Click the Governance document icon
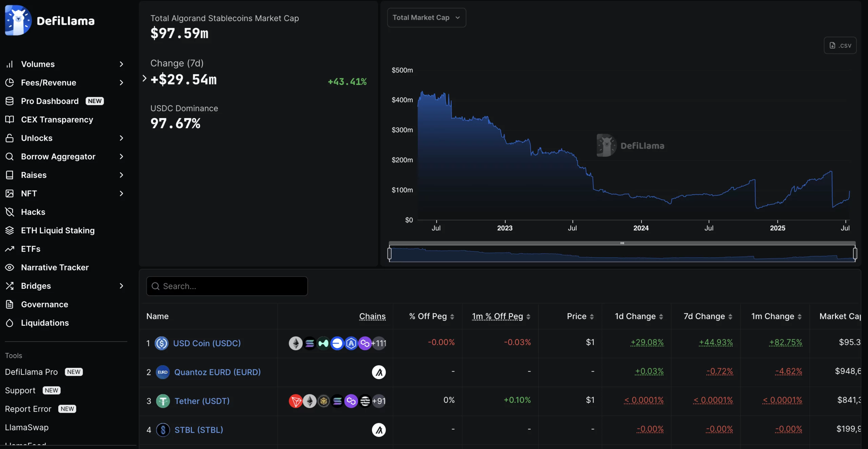Viewport: 868px width, 449px height. [x=9, y=304]
